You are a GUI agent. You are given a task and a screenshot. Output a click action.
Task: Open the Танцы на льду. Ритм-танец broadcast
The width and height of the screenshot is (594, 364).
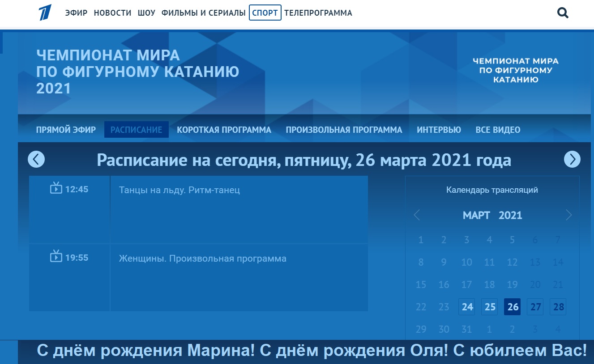pos(179,190)
